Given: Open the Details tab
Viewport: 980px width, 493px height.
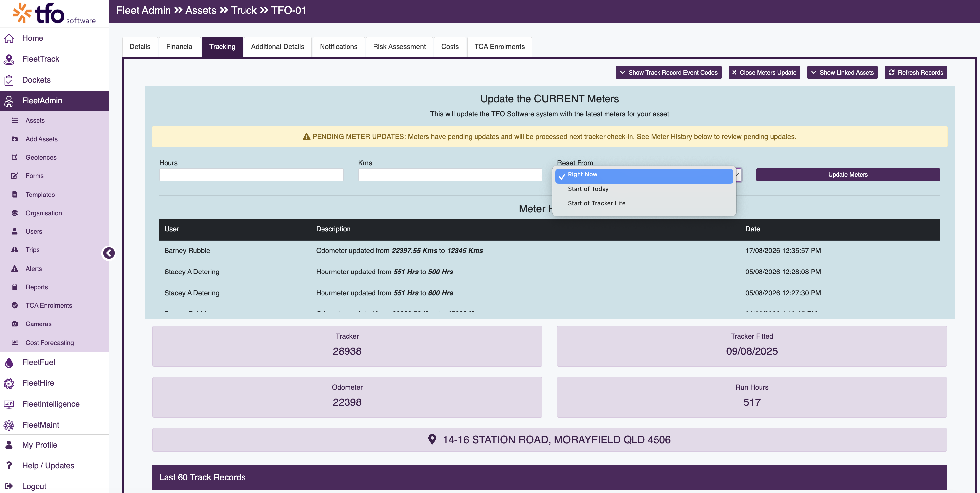Looking at the screenshot, I should click(x=140, y=47).
